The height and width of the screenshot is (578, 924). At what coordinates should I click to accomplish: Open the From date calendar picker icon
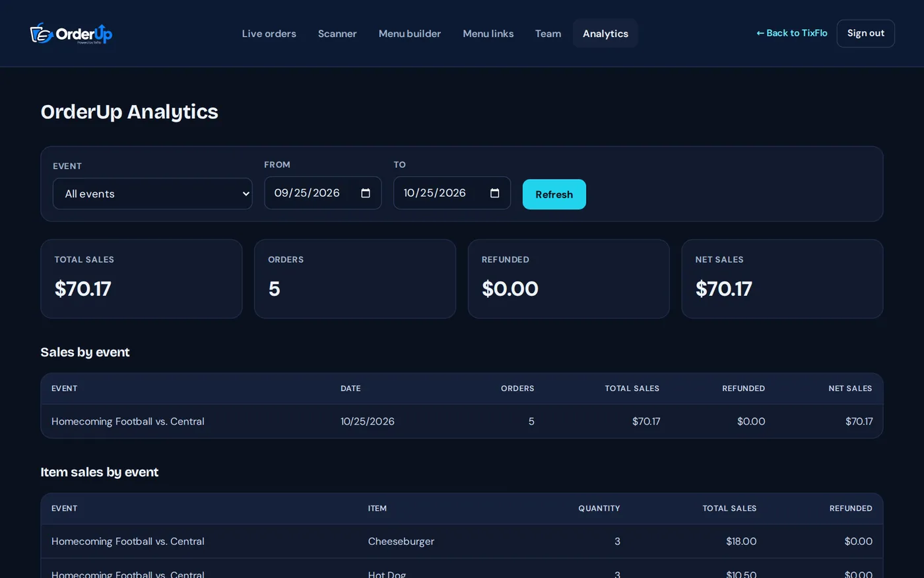pos(366,193)
